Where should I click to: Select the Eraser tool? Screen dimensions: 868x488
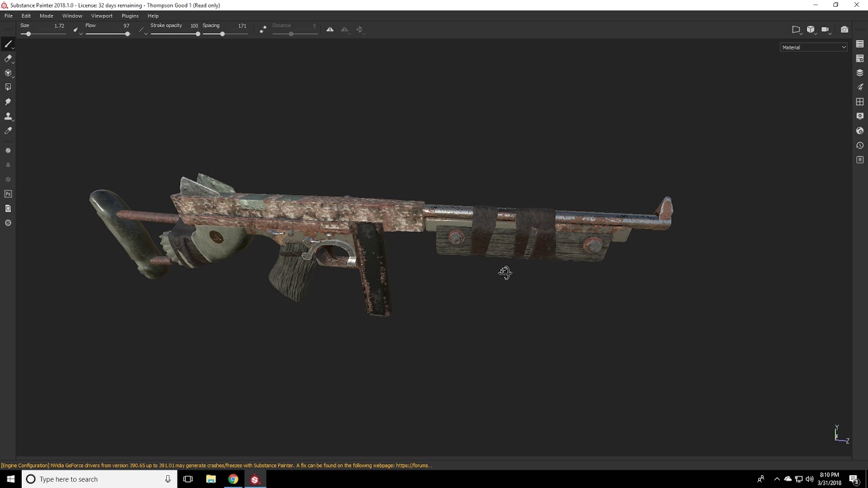[8, 58]
